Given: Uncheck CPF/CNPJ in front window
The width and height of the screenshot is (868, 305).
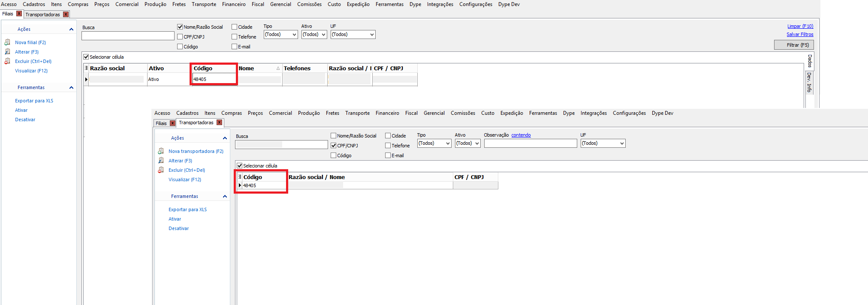Looking at the screenshot, I should (x=334, y=146).
